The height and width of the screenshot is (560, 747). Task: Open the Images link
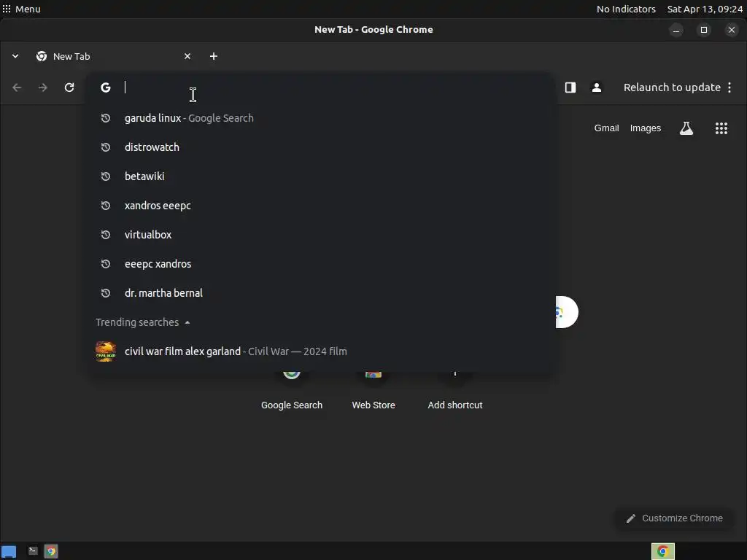[646, 128]
